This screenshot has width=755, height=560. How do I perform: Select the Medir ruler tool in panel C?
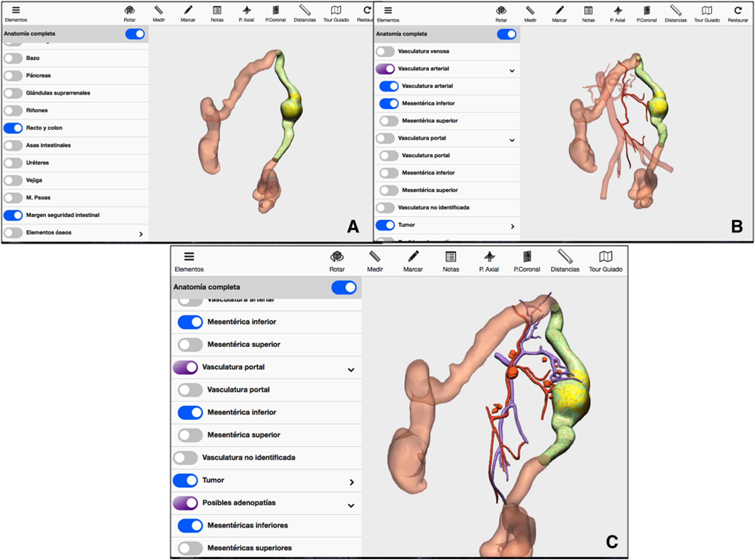click(374, 257)
